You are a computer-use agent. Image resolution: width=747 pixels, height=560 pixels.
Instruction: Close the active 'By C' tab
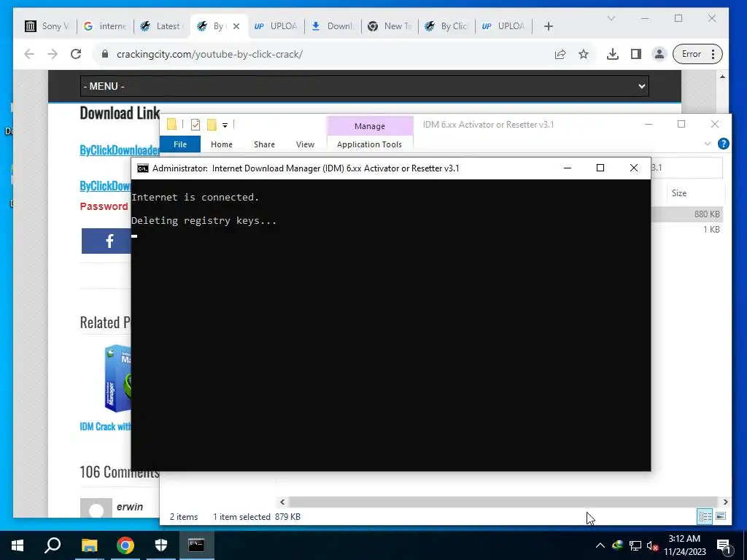pos(236,26)
